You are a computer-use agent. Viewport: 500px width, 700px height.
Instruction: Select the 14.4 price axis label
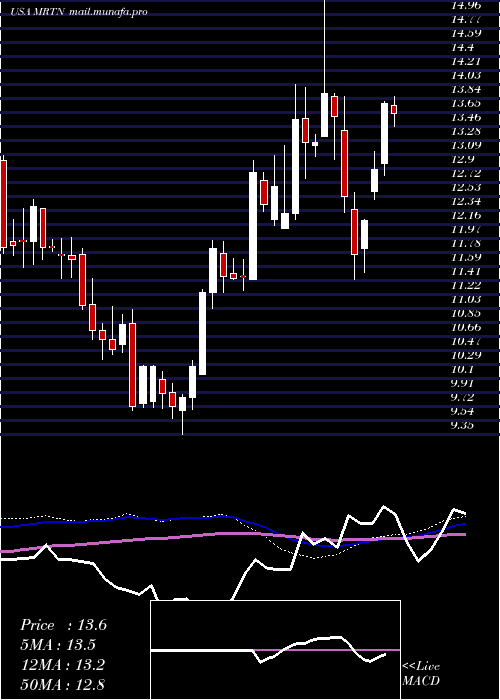462,47
